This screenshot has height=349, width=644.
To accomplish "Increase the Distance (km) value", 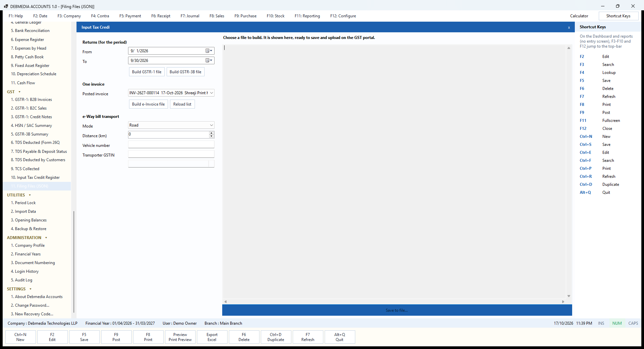I will coord(212,133).
